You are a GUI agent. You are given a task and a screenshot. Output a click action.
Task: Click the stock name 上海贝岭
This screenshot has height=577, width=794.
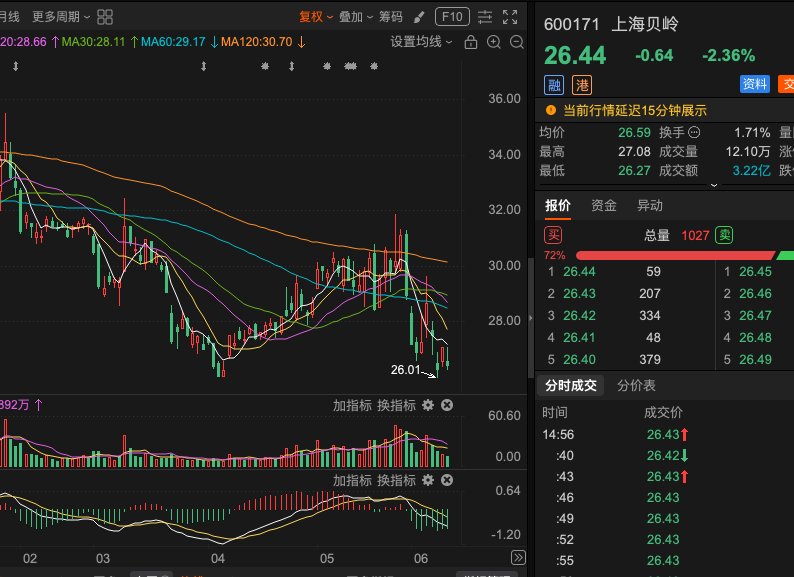pyautogui.click(x=645, y=24)
